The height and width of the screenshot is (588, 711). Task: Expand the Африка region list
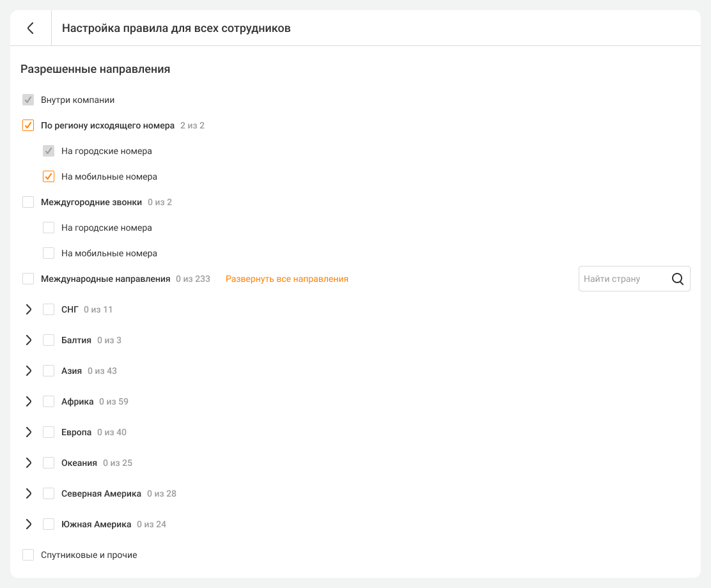pyautogui.click(x=28, y=401)
